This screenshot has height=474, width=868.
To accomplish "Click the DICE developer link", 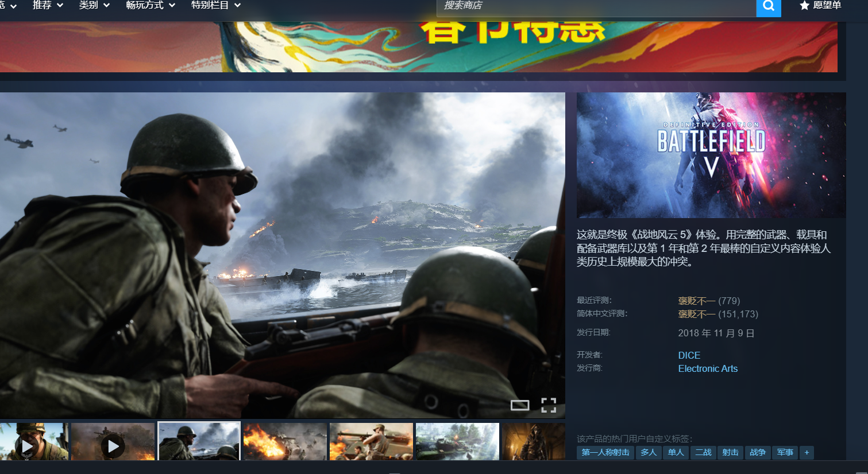I will click(x=689, y=355).
